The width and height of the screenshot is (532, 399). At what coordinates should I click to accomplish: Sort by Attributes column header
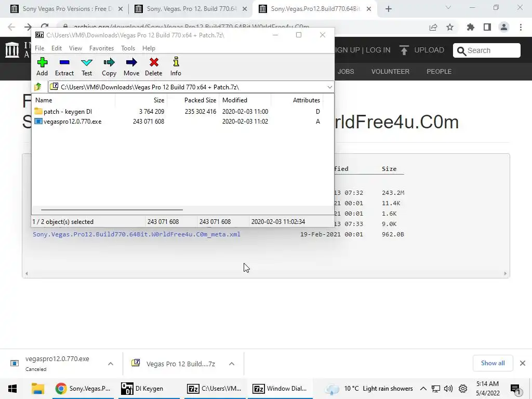tap(297, 100)
